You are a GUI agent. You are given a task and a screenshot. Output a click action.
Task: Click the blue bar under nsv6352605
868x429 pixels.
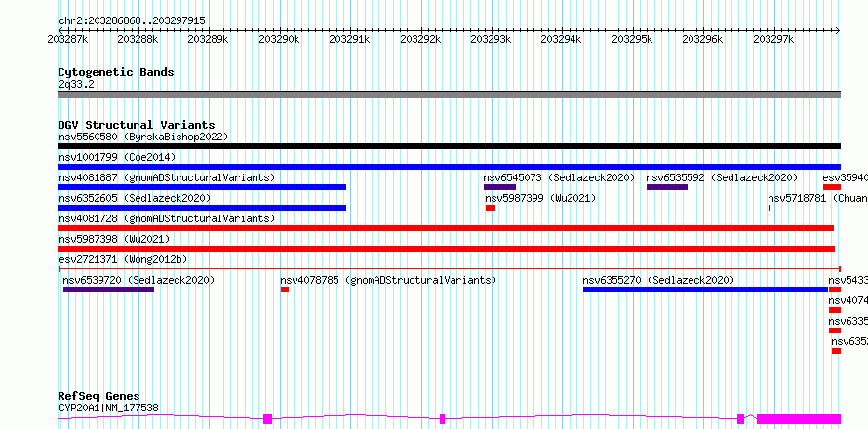pos(202,208)
